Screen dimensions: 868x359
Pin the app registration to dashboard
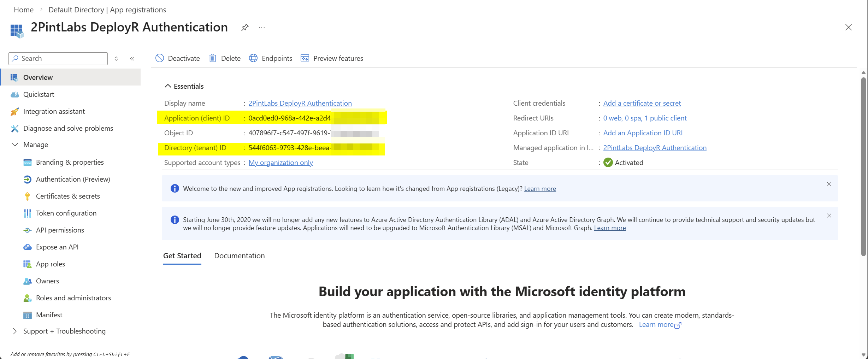pyautogui.click(x=245, y=27)
